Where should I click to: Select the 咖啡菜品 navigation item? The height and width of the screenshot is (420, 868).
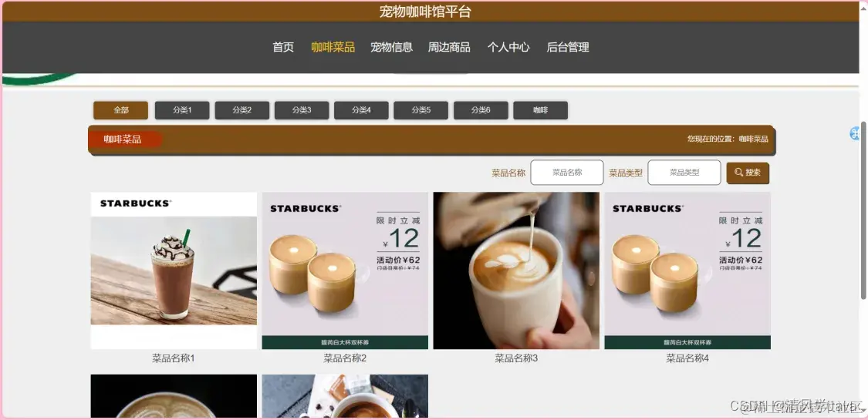pos(333,48)
